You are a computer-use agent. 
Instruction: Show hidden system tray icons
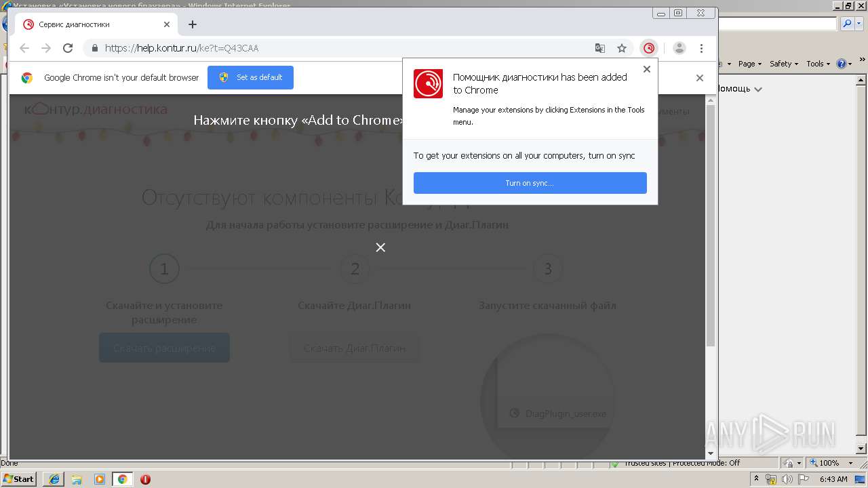(x=757, y=479)
